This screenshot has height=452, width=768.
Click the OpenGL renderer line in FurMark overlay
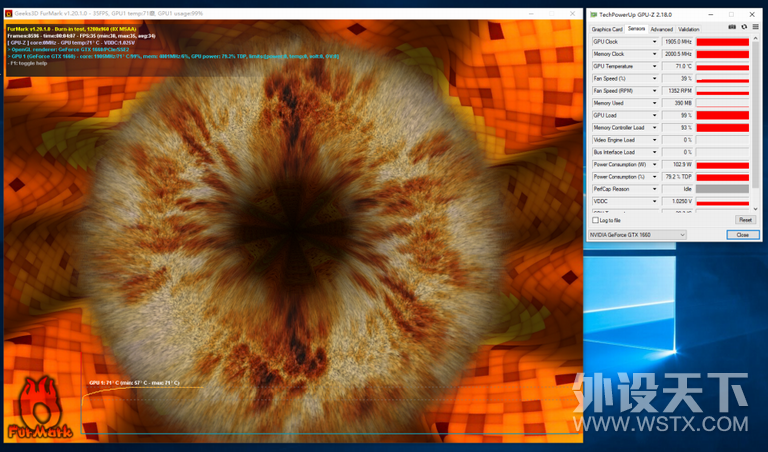(x=69, y=49)
